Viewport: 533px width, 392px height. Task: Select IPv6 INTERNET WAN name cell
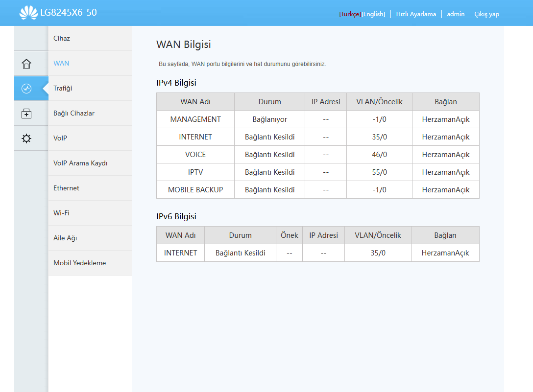pos(180,253)
